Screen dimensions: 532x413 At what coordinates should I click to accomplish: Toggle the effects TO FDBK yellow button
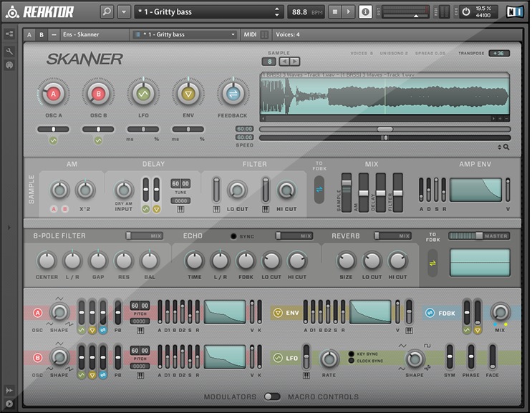click(432, 263)
